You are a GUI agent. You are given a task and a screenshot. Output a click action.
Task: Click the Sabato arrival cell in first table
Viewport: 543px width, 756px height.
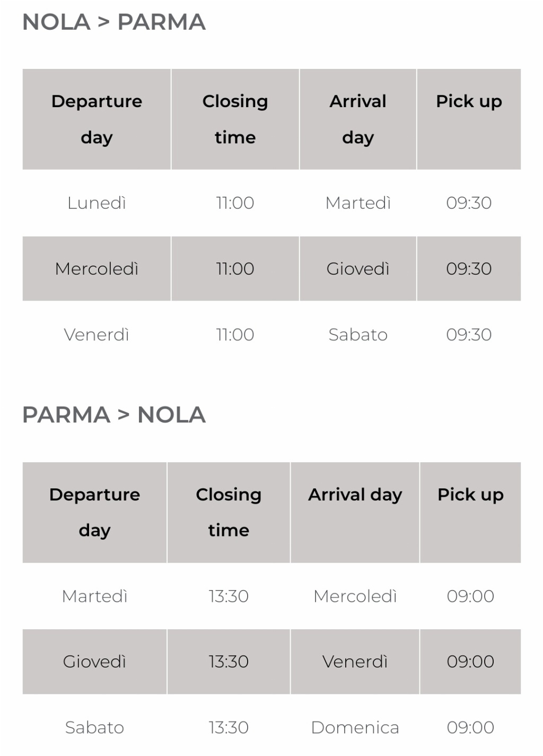(x=358, y=335)
